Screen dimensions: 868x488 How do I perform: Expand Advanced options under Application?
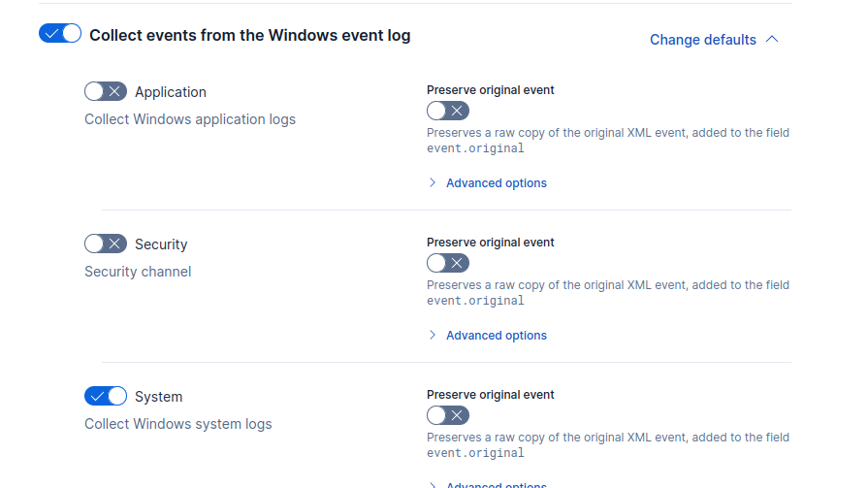click(x=496, y=183)
